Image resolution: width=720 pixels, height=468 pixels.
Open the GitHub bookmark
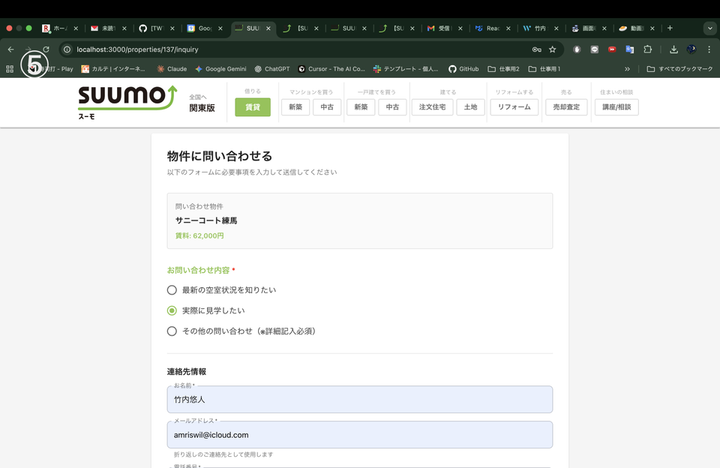[x=463, y=69]
